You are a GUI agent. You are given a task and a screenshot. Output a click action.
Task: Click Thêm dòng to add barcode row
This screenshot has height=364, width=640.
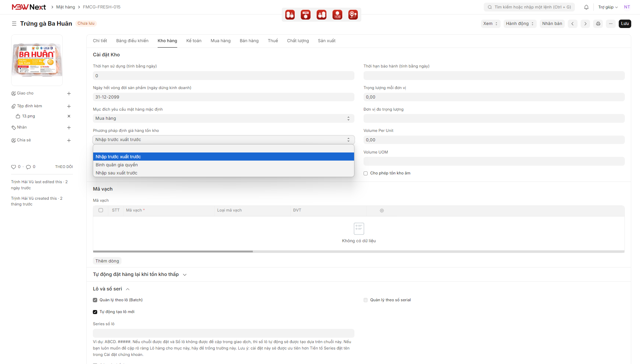click(107, 261)
